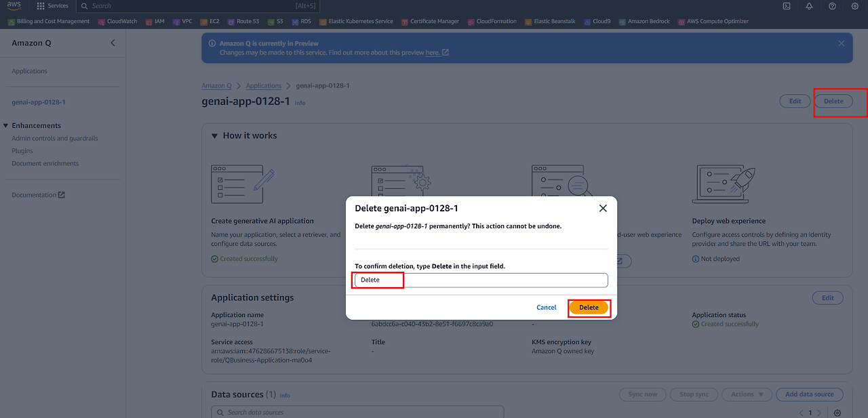Open data sources table preferences gear

click(x=837, y=413)
